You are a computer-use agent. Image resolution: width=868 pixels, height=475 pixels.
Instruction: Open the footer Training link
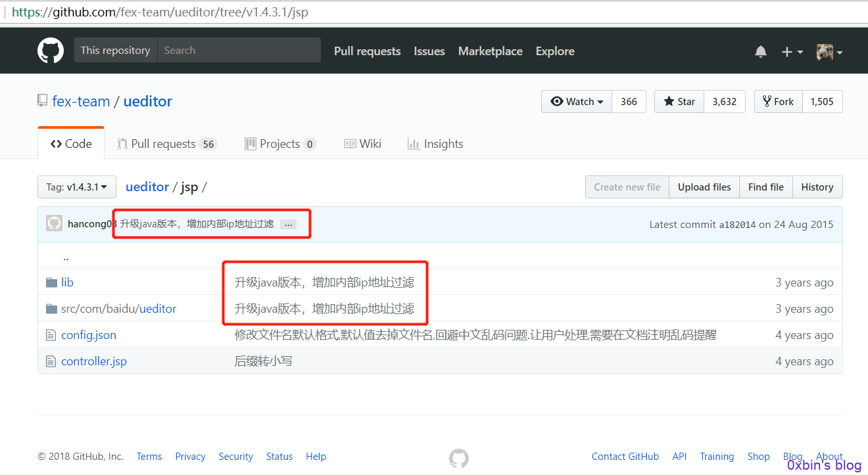coord(717,457)
